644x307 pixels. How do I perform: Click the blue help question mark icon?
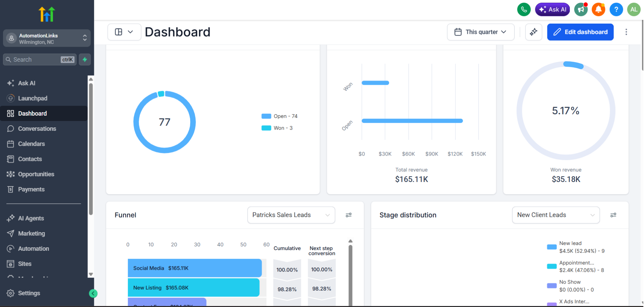pos(616,9)
